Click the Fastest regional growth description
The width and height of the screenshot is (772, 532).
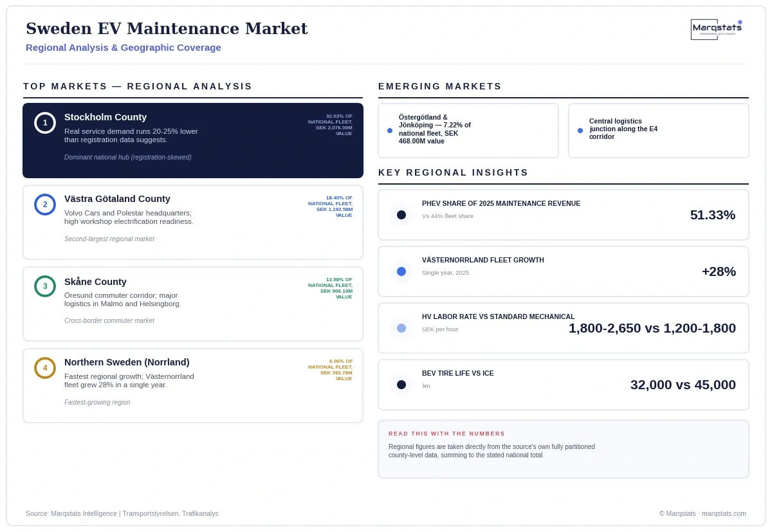click(x=129, y=381)
